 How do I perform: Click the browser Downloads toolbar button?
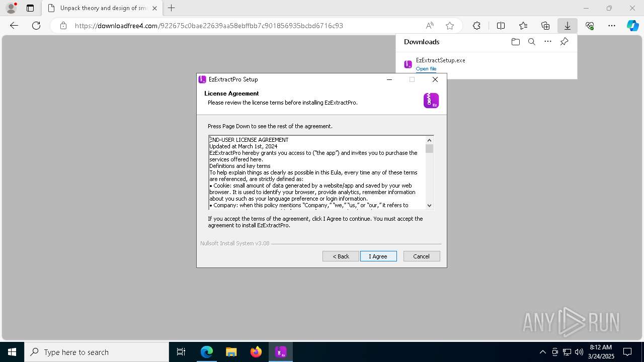point(567,26)
